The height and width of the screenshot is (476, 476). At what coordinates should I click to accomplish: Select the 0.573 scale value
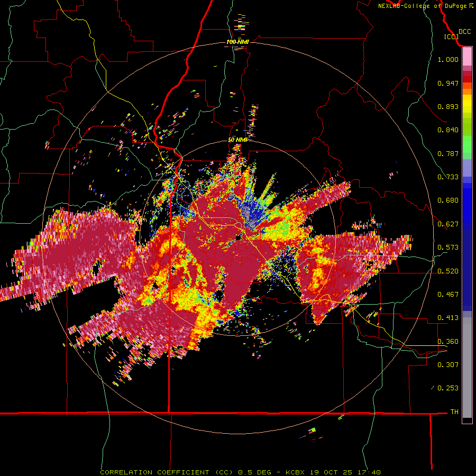[448, 248]
